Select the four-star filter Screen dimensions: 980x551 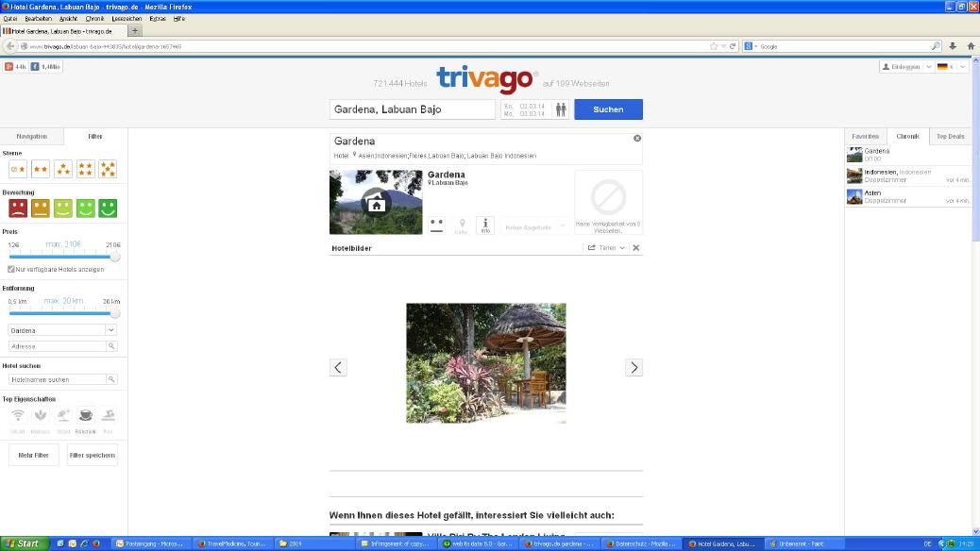[86, 169]
